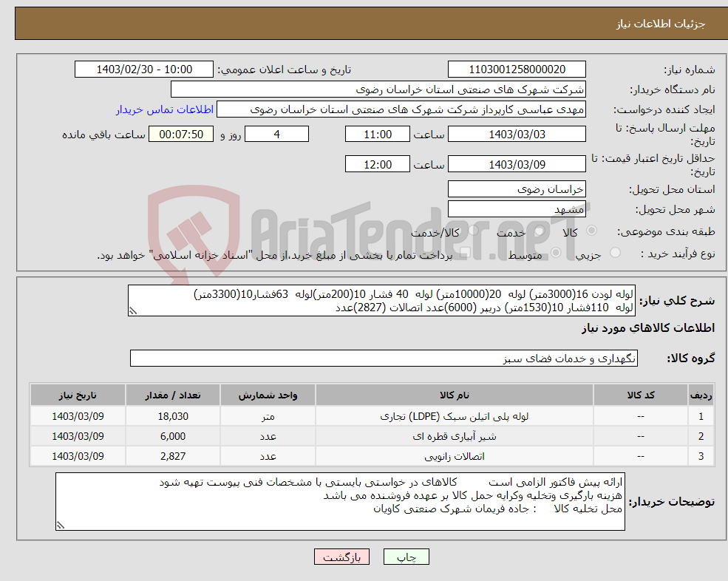Toggle the اسناد خزانه اسلامی payment checkbox
This screenshot has height=581, width=728.
pyautogui.click(x=465, y=253)
